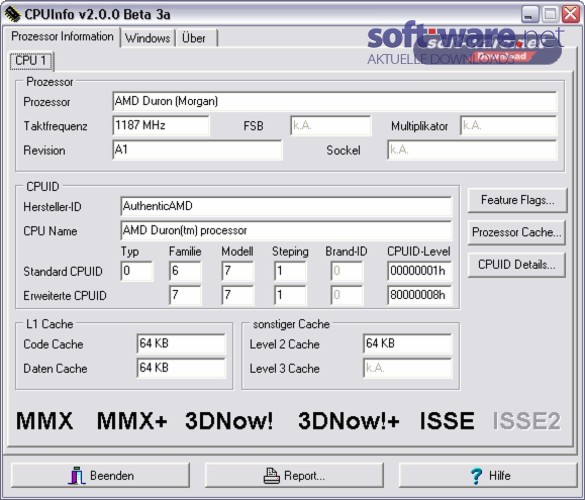This screenshot has height=500, width=585.
Task: Quit via the Beenden button
Action: pyautogui.click(x=100, y=476)
